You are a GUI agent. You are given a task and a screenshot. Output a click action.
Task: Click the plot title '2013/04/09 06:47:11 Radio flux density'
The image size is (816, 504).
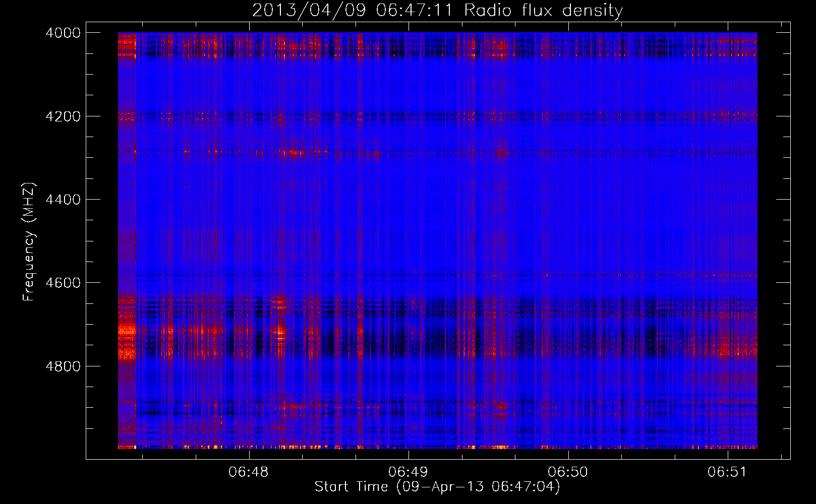click(437, 10)
